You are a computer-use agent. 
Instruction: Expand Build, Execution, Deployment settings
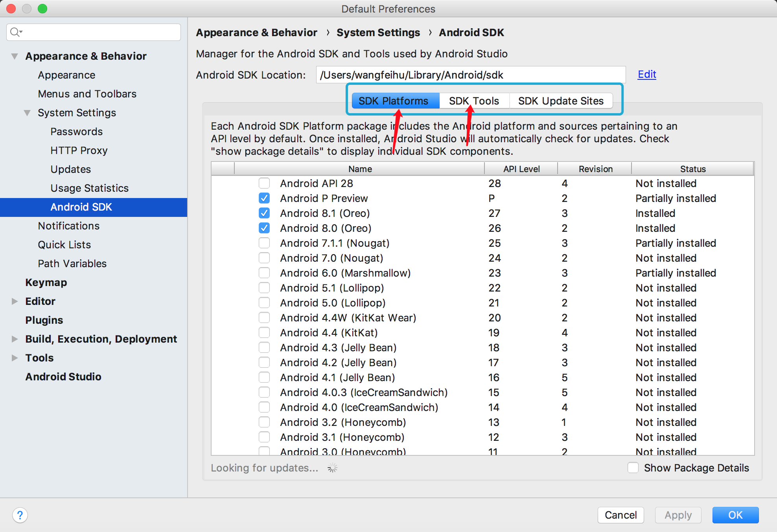[x=14, y=339]
